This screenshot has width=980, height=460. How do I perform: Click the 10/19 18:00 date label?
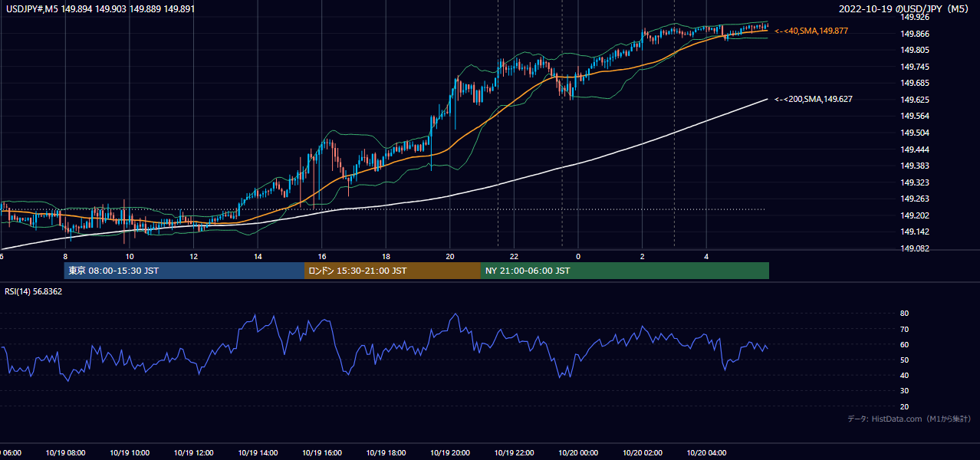386,453
